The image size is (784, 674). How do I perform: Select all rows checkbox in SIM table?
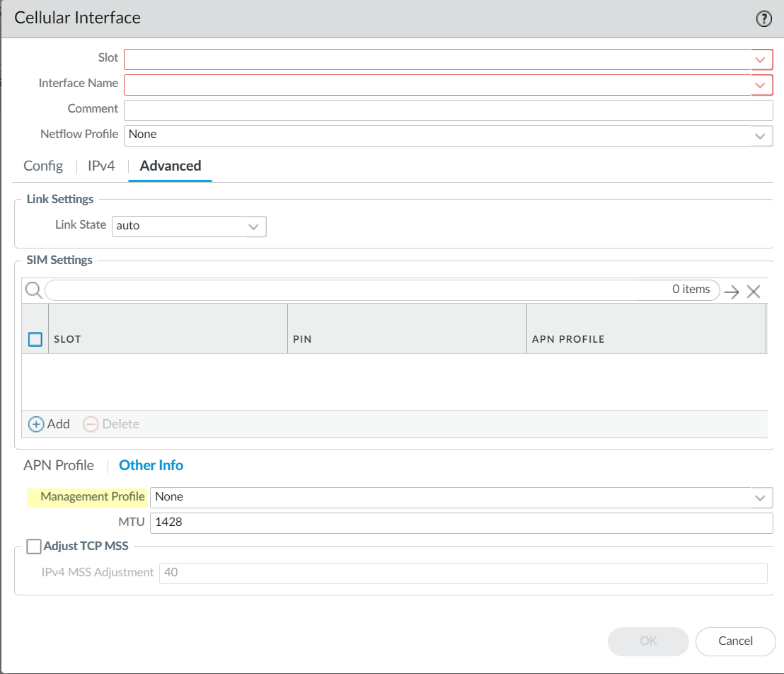click(35, 339)
